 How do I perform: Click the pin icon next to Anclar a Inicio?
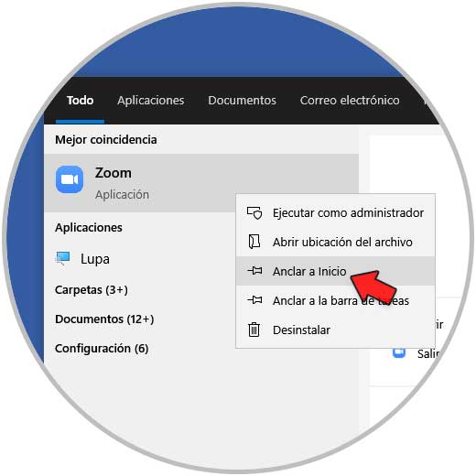(254, 271)
